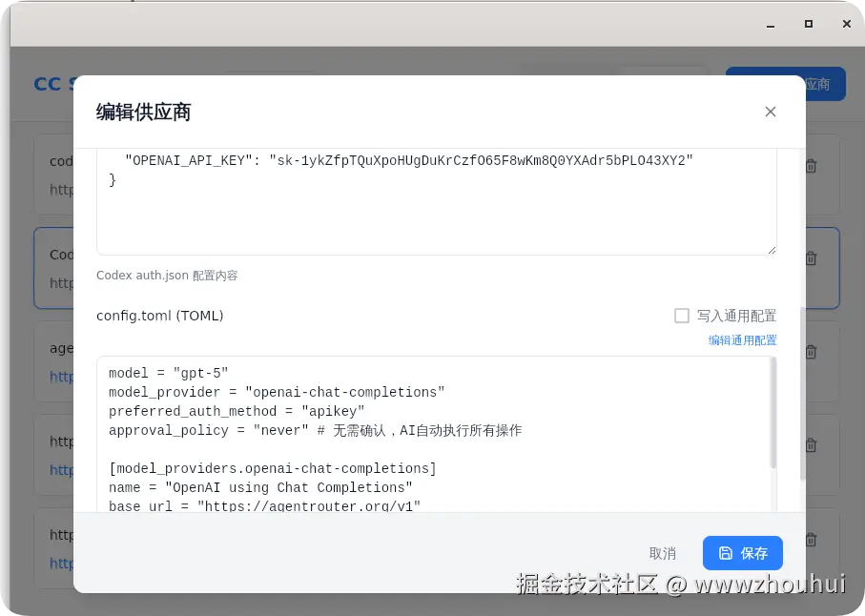Click the model = "gpt-5" line

168,374
